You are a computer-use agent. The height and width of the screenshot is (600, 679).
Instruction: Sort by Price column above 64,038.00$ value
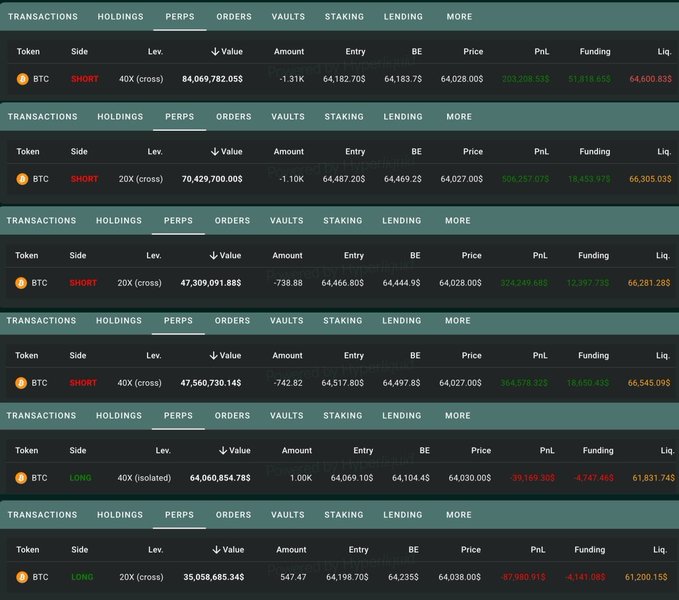pos(471,550)
